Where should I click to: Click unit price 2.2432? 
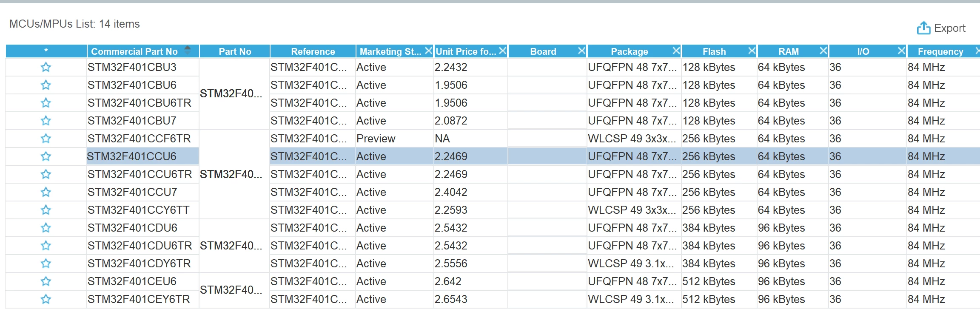coord(451,67)
